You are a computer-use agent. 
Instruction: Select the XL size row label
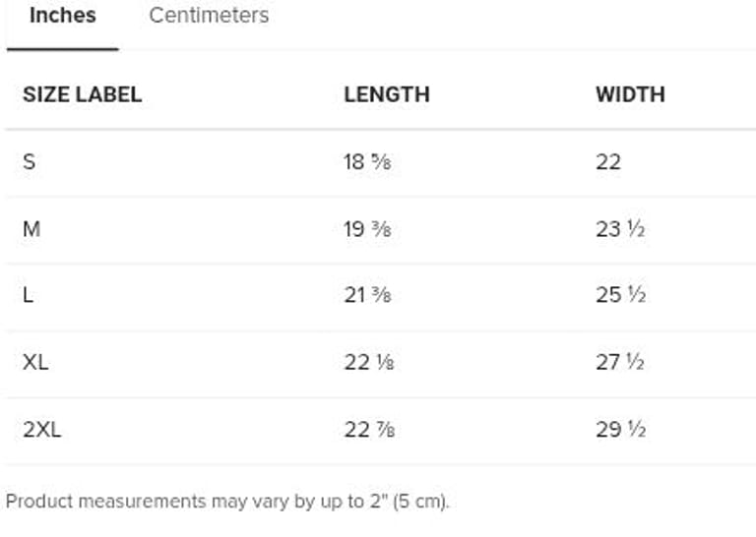[35, 362]
